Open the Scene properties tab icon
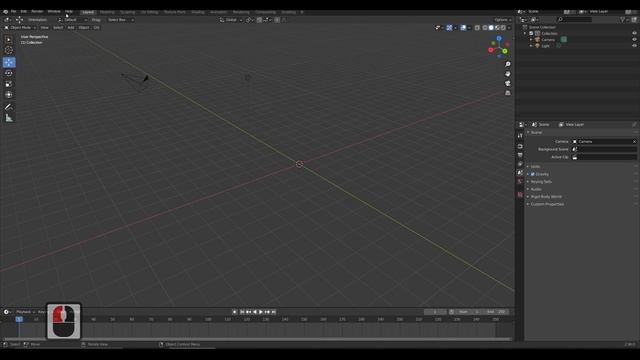Image resolution: width=640 pixels, height=360 pixels. pos(520,173)
